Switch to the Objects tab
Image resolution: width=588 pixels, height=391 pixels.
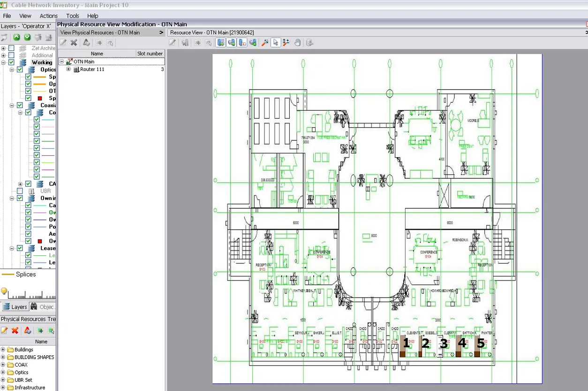click(x=43, y=307)
